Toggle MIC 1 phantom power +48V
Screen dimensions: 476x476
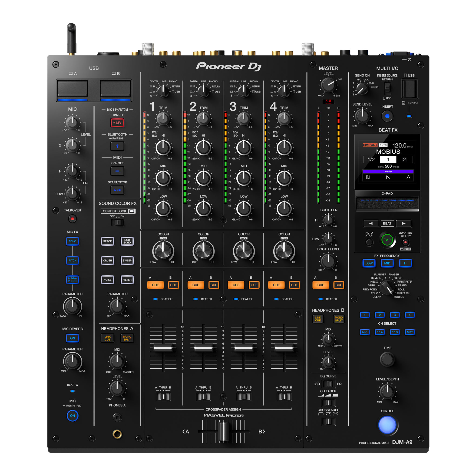pos(117,123)
